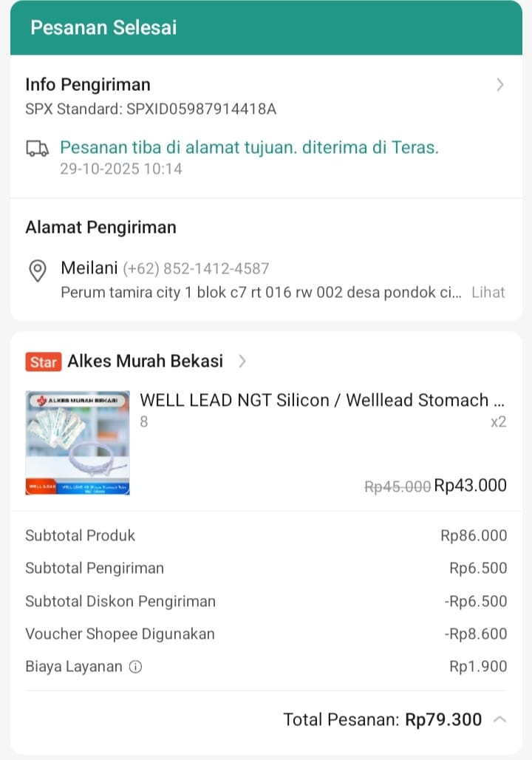Click the delivery truck icon
Viewport: 532px width, 760px height.
click(x=37, y=149)
